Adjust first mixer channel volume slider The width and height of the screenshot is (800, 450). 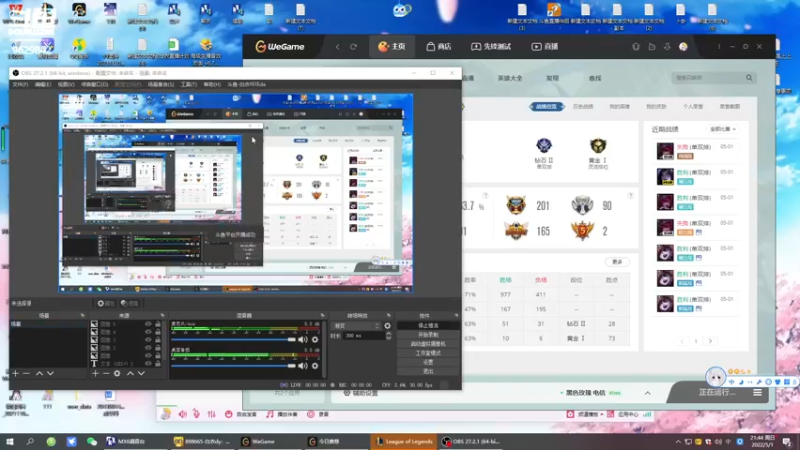tap(234, 339)
